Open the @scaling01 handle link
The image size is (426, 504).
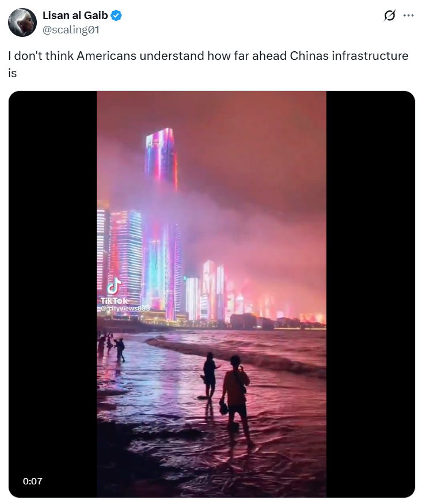click(x=71, y=30)
